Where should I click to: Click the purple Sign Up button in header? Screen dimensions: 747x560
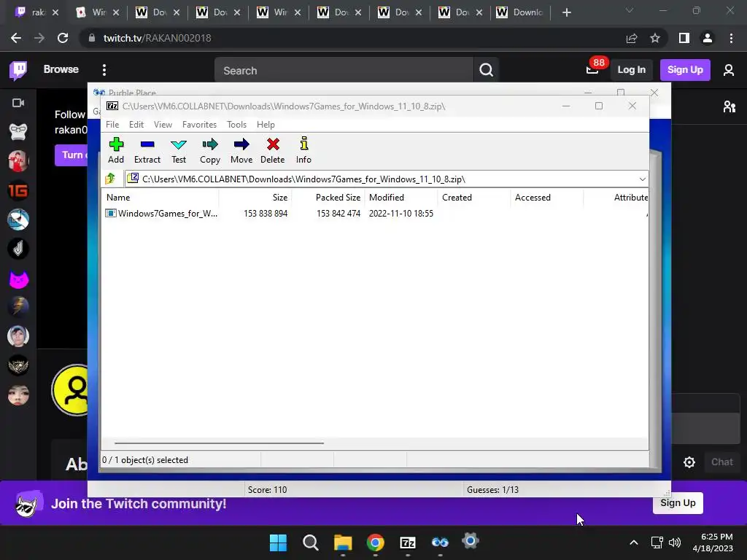tap(685, 70)
